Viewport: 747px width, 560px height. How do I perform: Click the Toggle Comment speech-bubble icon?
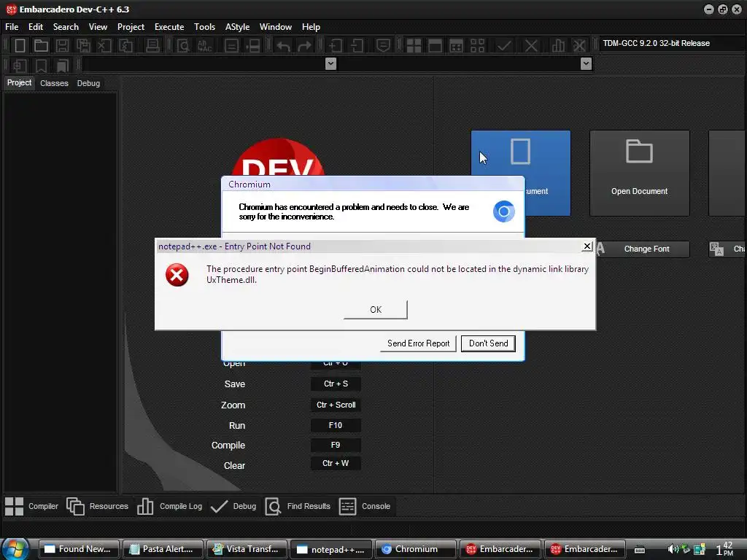click(x=383, y=46)
